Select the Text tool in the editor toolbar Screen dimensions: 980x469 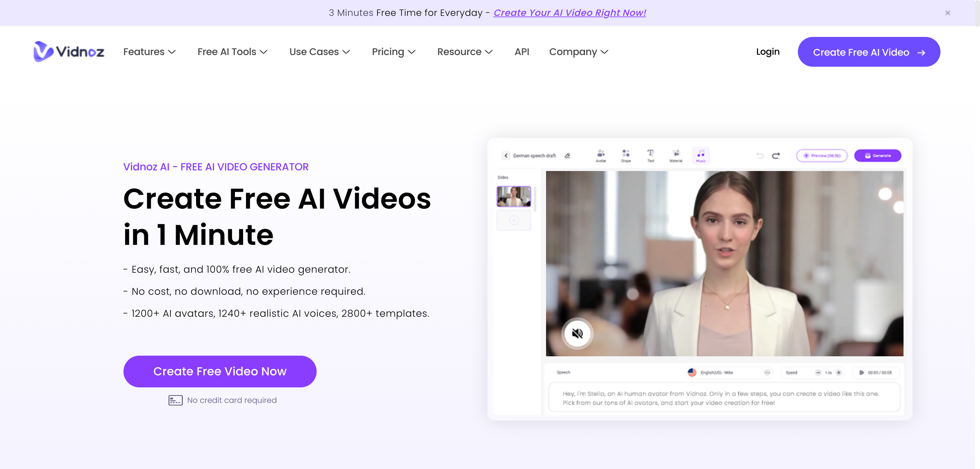click(651, 155)
